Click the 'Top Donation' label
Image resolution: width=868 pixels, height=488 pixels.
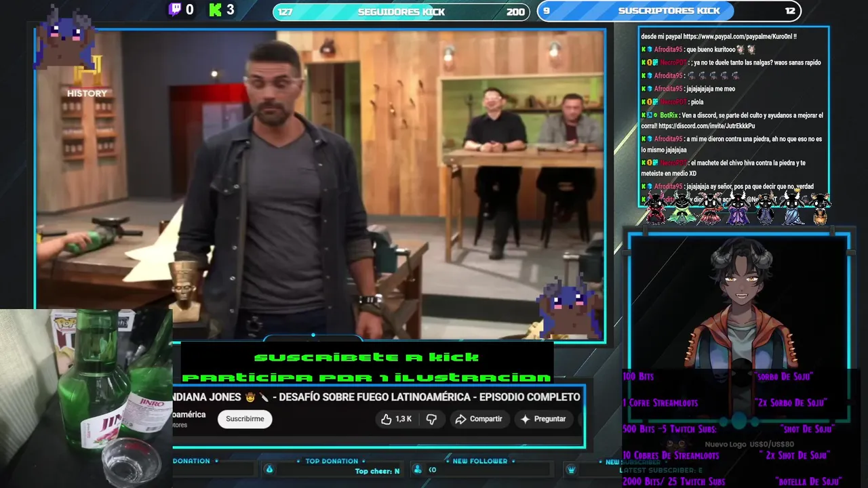coord(332,461)
